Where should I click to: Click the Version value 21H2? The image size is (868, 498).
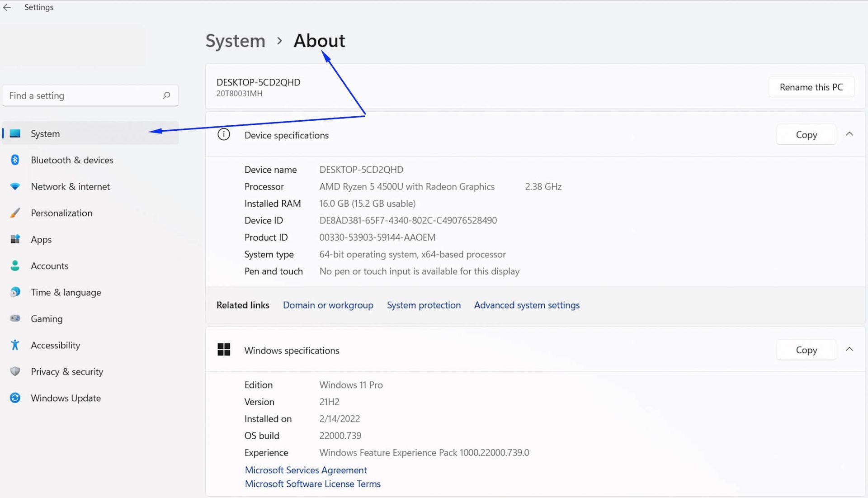click(329, 402)
